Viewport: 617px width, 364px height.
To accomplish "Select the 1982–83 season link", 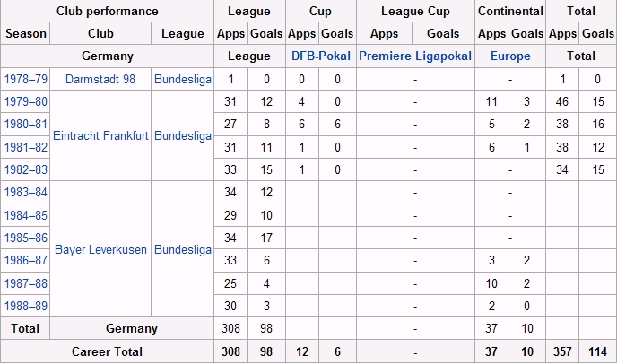I will click(25, 170).
